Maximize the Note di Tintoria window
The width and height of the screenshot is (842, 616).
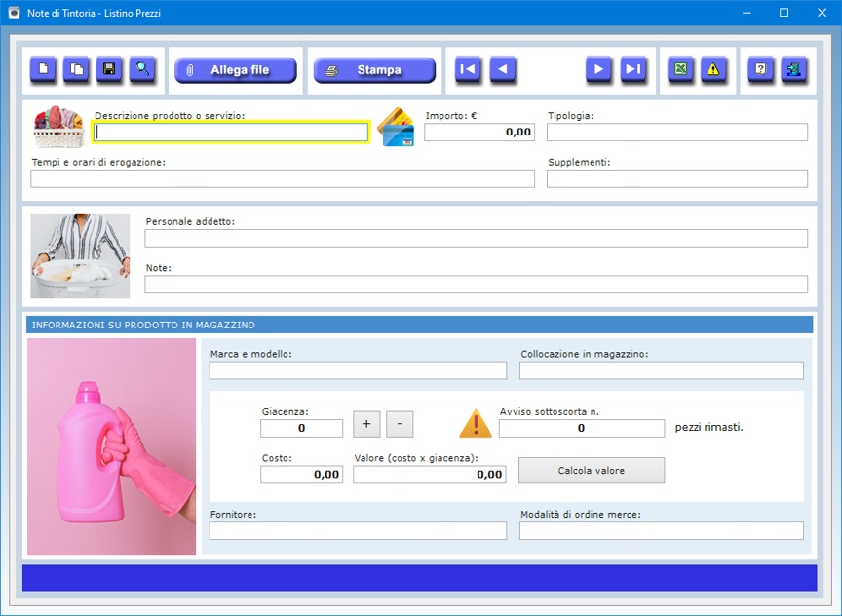pyautogui.click(x=784, y=13)
